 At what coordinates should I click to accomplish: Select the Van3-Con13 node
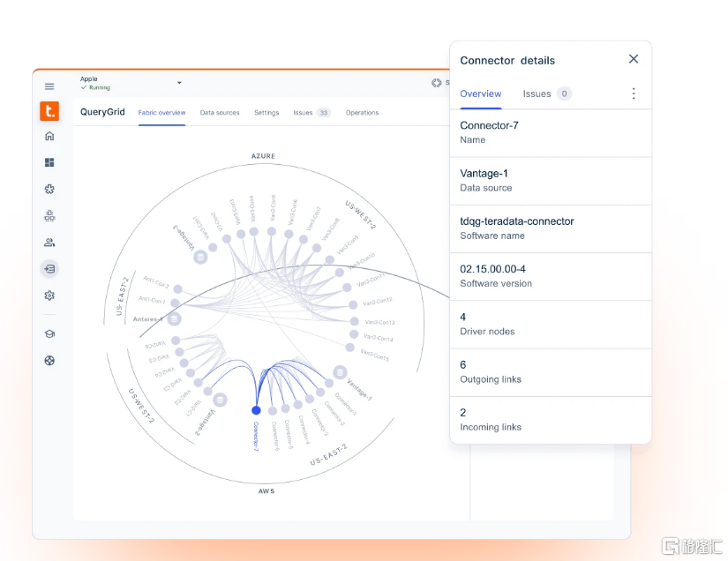coord(354,321)
